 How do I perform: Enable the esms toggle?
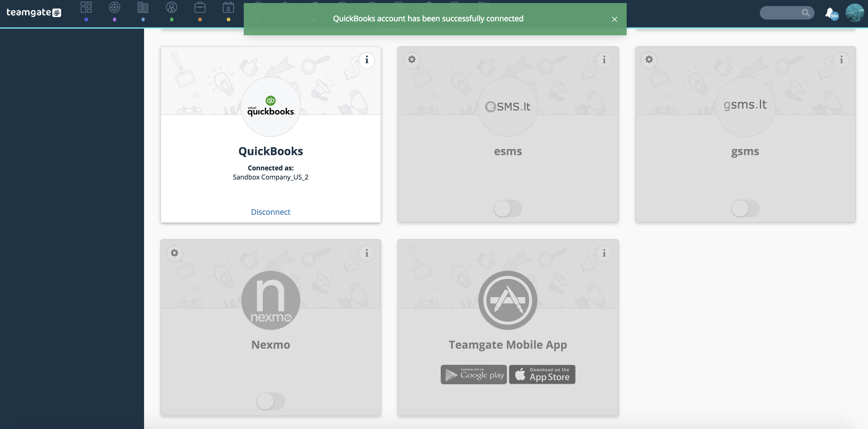pos(508,208)
